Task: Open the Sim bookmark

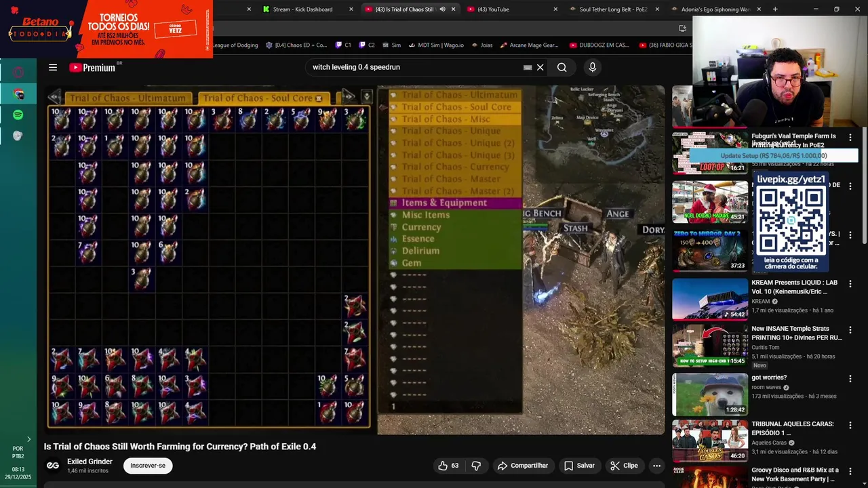Action: [391, 45]
